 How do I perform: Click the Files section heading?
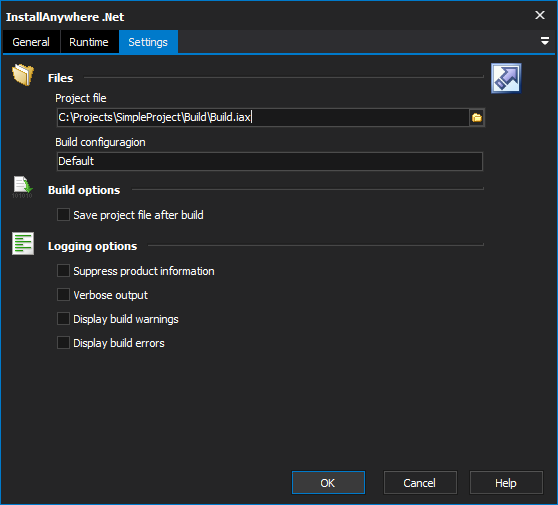(x=60, y=78)
